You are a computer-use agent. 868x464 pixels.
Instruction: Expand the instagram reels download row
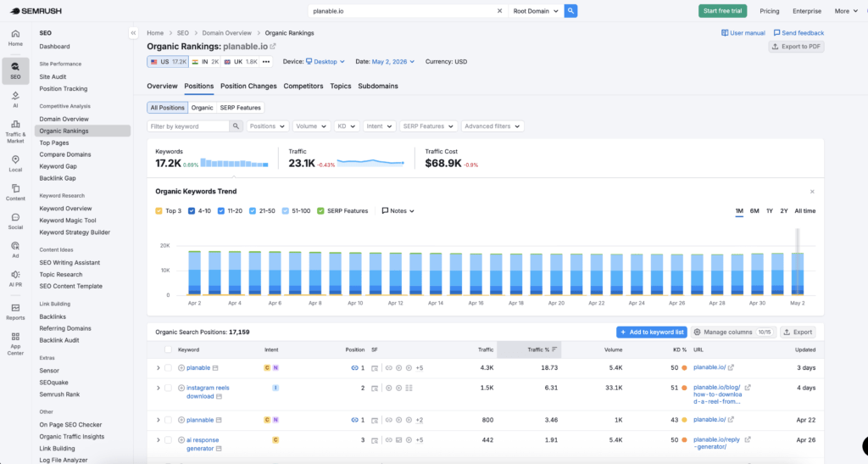point(159,389)
